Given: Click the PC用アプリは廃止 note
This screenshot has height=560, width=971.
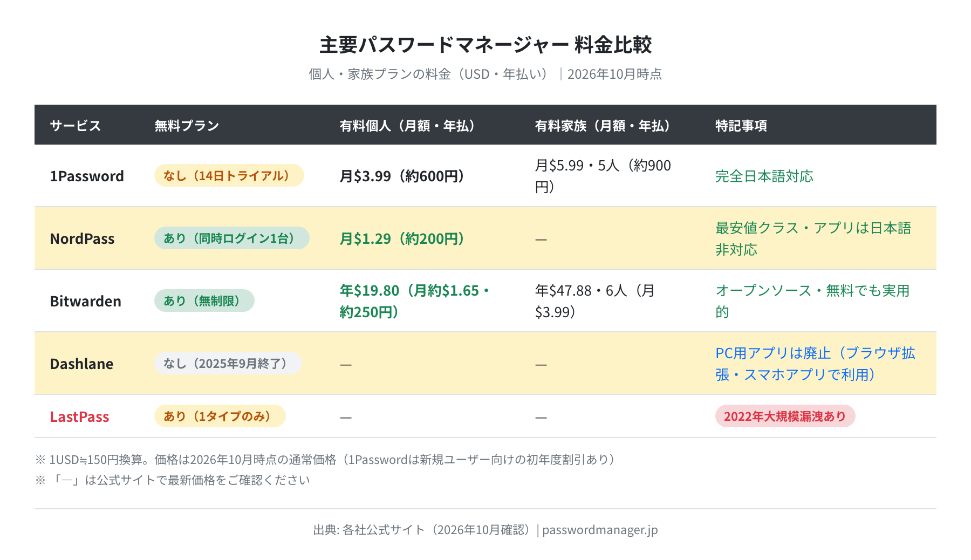Looking at the screenshot, I should tap(816, 364).
